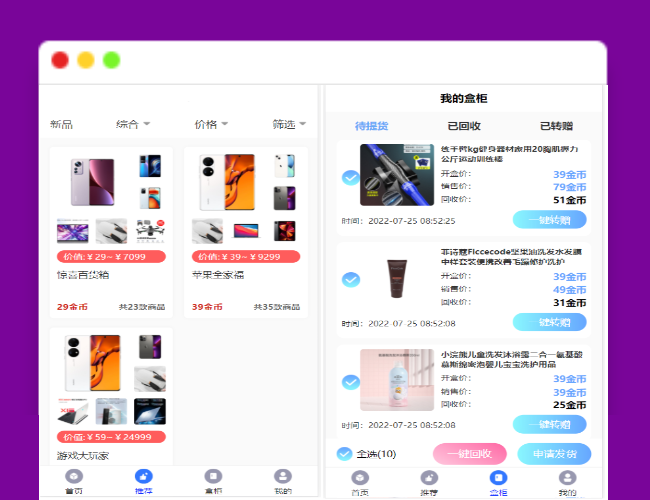
Task: Click the children's shampoo bottle thumbnail
Action: 397,380
